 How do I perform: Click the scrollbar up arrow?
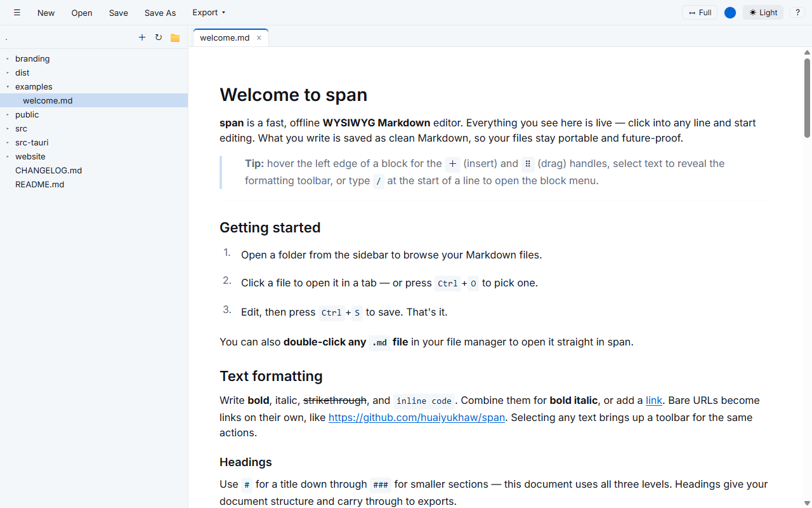[x=807, y=52]
